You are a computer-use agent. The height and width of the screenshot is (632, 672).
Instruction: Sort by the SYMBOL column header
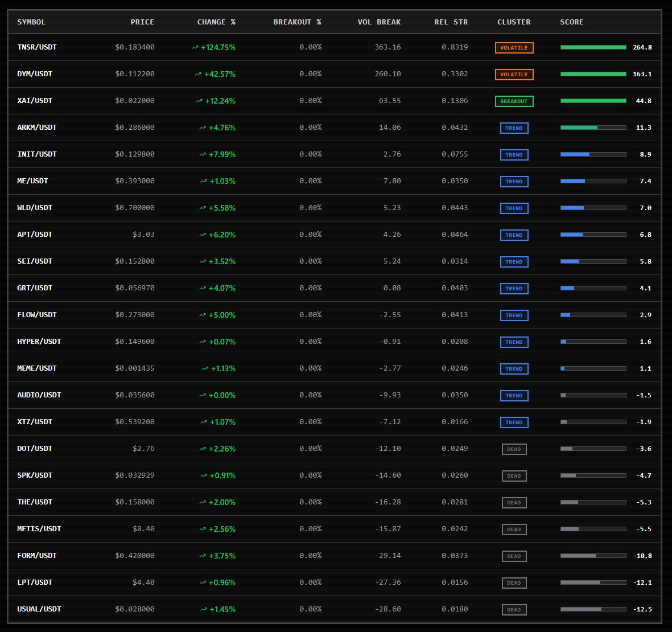pos(31,22)
